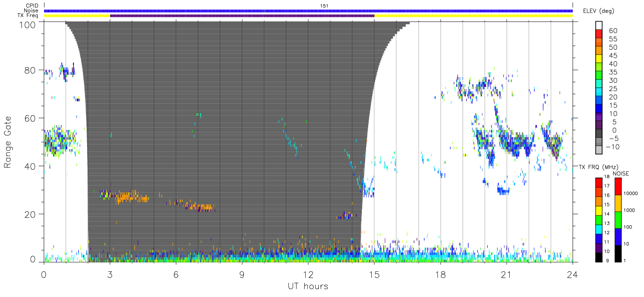Viewport: 644px width, 297px height.
Task: Click the 9 label on TX FRQ colorbar
Action: (608, 260)
